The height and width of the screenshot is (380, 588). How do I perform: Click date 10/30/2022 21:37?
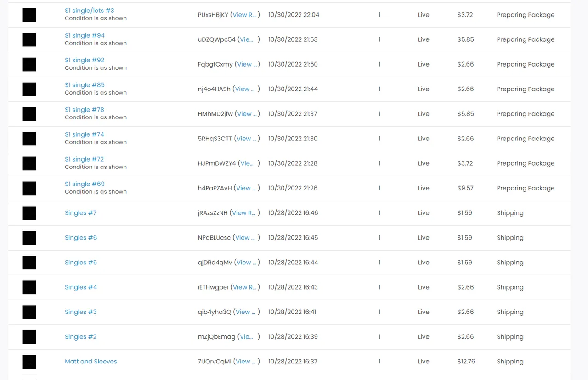click(x=293, y=114)
